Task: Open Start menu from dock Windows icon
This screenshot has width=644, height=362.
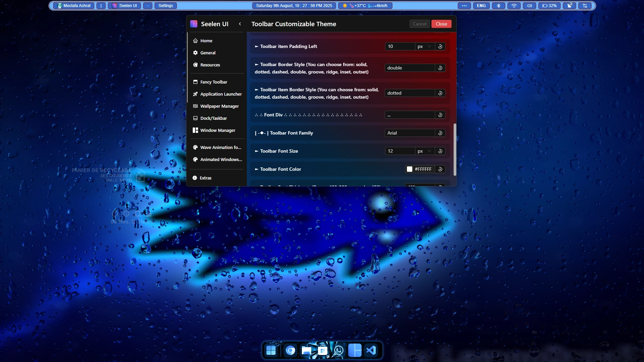Action: coord(271,351)
